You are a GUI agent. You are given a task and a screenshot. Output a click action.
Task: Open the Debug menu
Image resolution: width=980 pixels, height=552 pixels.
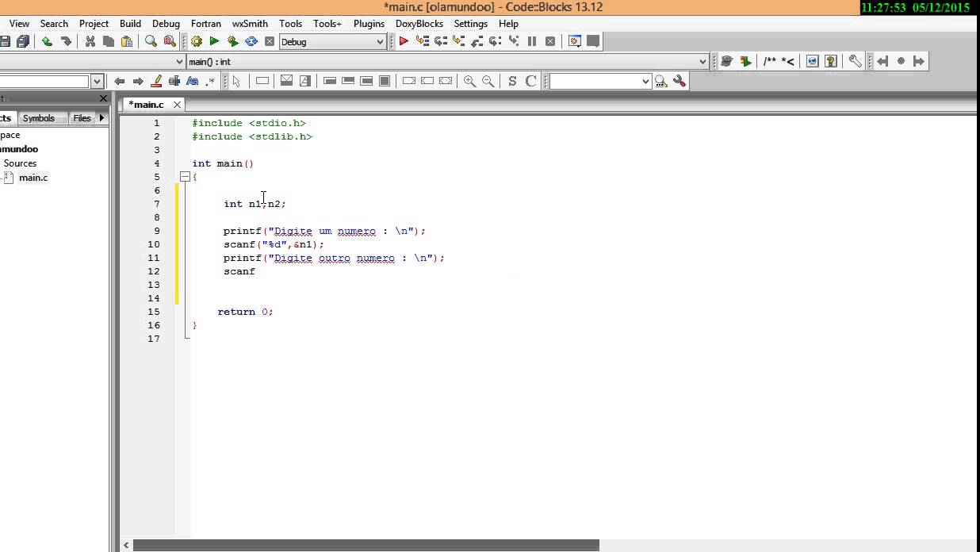coord(166,24)
